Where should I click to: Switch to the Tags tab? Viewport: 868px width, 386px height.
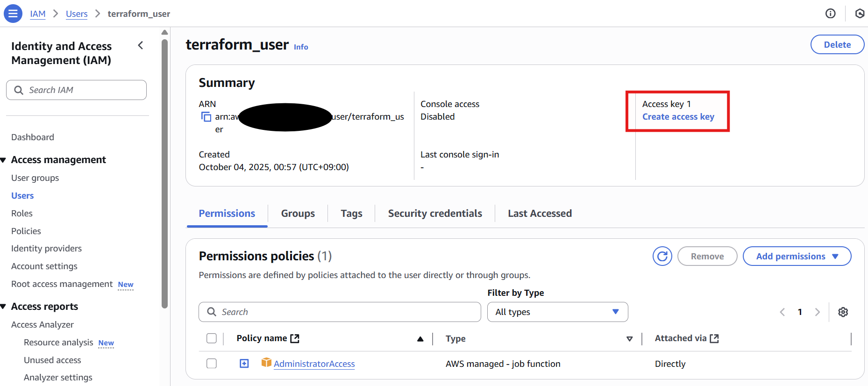(x=352, y=214)
